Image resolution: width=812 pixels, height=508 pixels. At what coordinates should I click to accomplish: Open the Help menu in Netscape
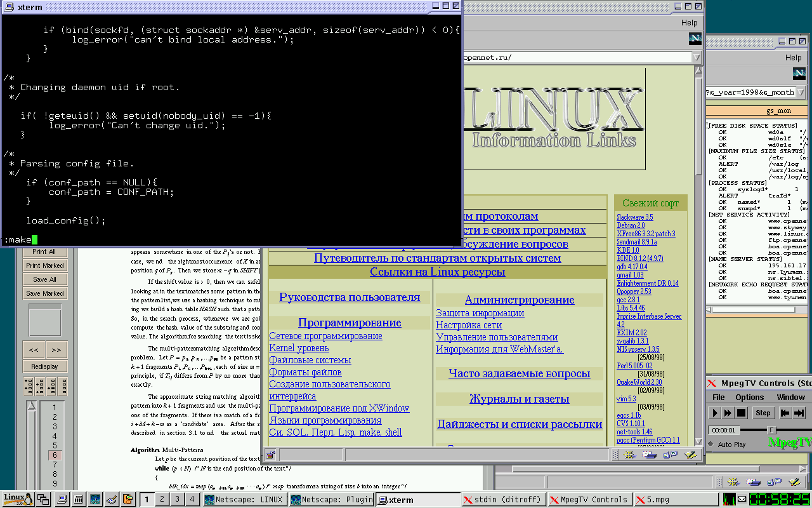click(689, 22)
